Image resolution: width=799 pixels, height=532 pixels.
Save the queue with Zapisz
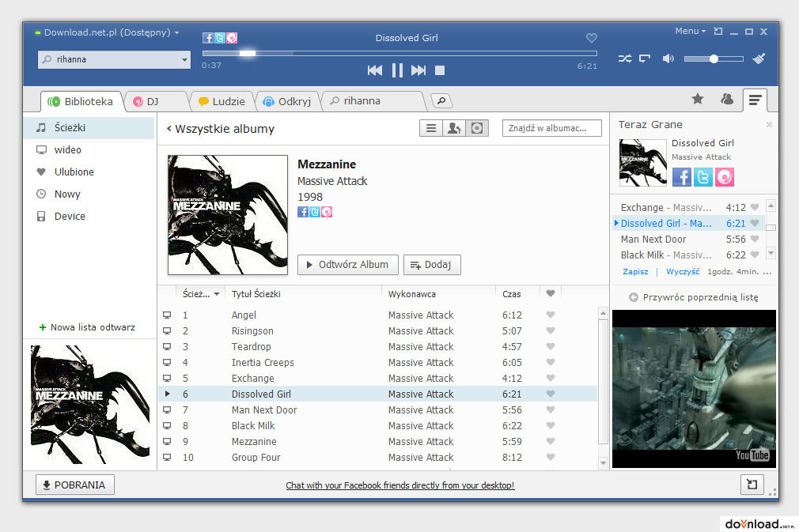click(635, 271)
